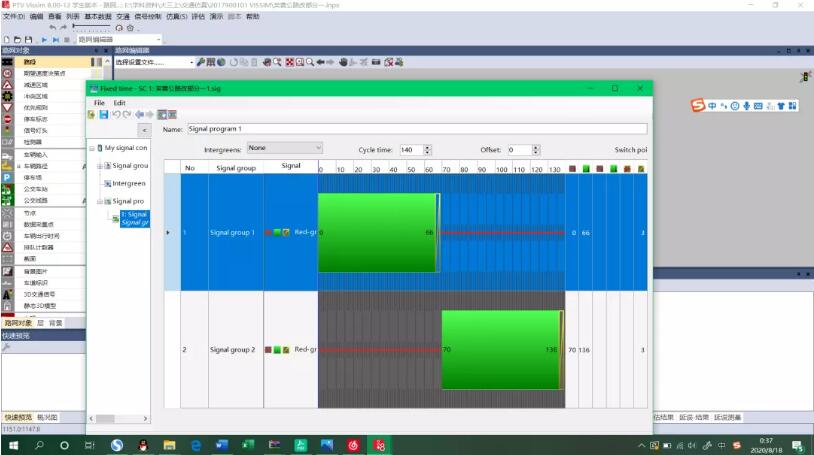Click the Sogou S input method icon
The image size is (814, 455).
pos(698,105)
